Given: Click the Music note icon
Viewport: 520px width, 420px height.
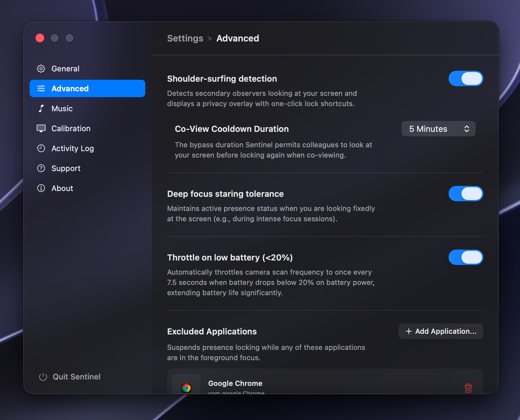Looking at the screenshot, I should pyautogui.click(x=41, y=108).
